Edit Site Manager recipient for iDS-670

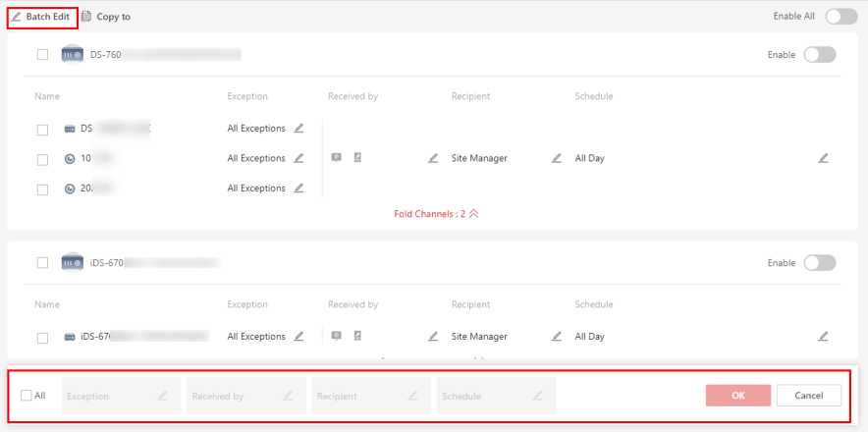tap(557, 337)
